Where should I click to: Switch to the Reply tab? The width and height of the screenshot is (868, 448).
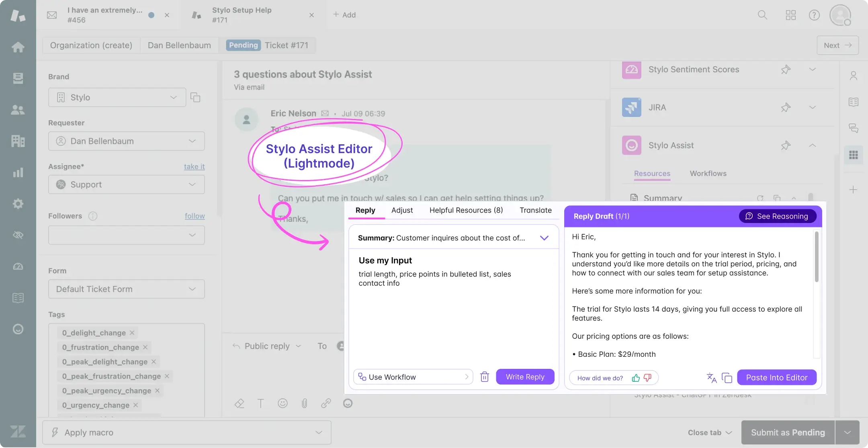(x=365, y=210)
